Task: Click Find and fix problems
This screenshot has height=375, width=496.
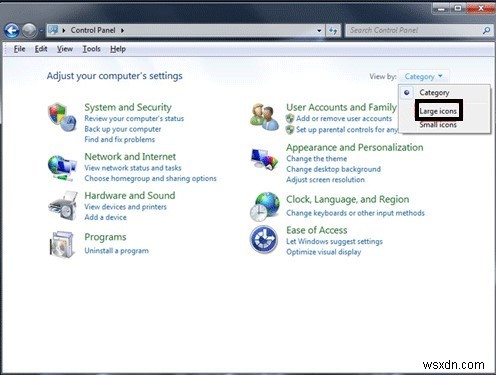Action: coord(120,139)
